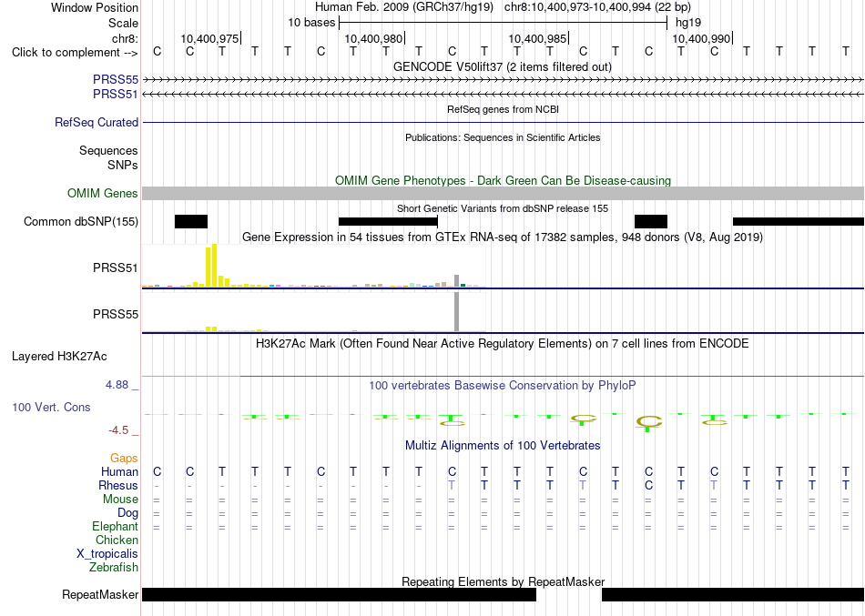This screenshot has width=865, height=616.
Task: Click the Scale label
Action: point(124,23)
